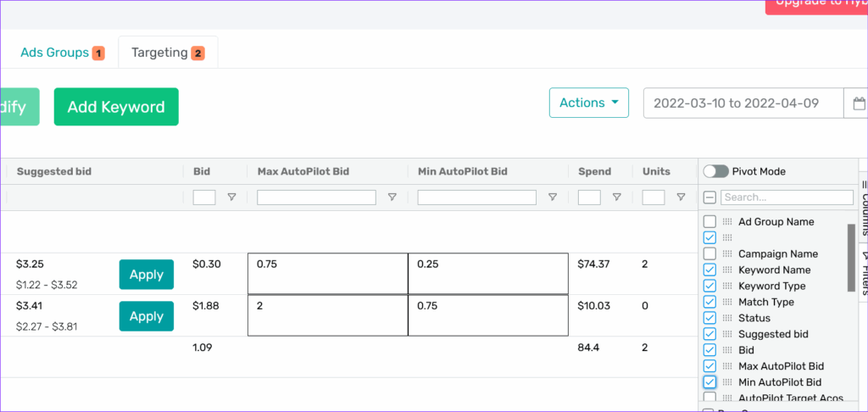The height and width of the screenshot is (412, 868).
Task: Click Spend value $74.37
Action: (x=593, y=264)
